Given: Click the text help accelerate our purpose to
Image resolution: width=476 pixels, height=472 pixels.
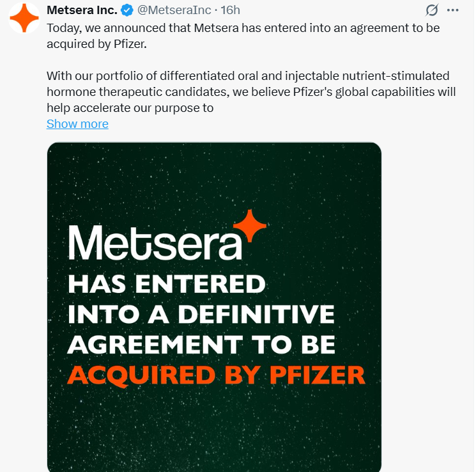Looking at the screenshot, I should click(x=130, y=108).
